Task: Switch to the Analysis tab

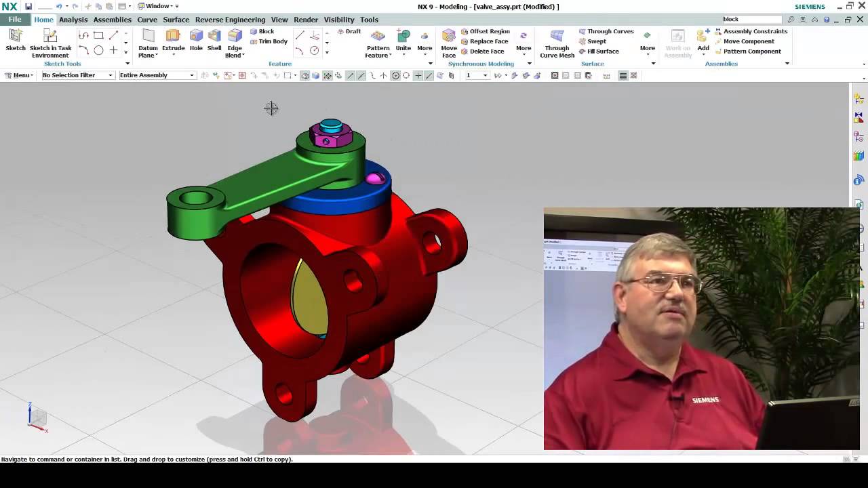Action: point(73,20)
